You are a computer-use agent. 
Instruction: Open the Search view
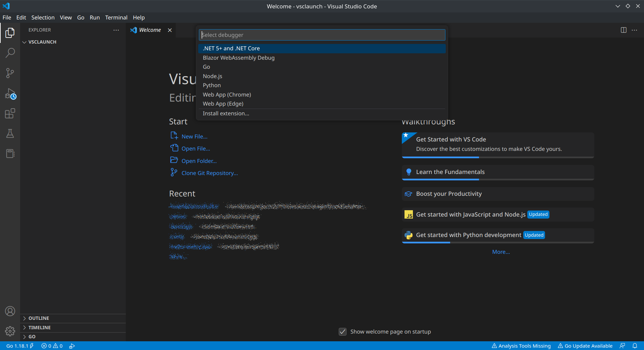[10, 53]
